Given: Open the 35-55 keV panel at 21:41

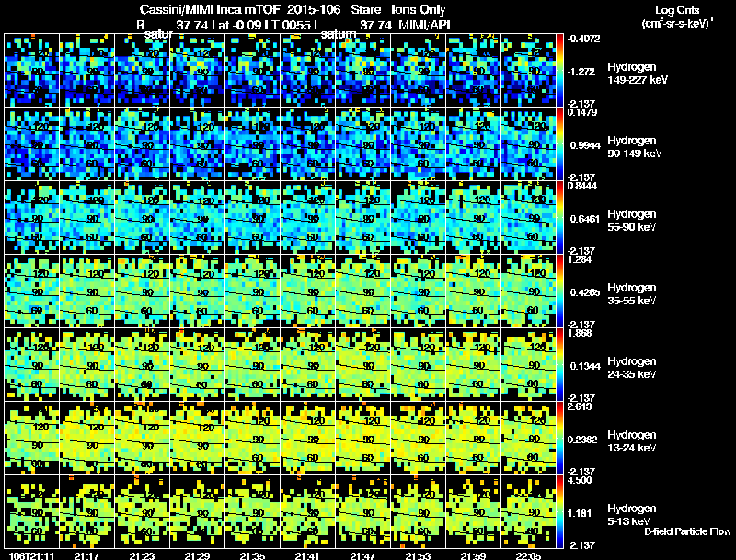Looking at the screenshot, I should click(x=307, y=291).
